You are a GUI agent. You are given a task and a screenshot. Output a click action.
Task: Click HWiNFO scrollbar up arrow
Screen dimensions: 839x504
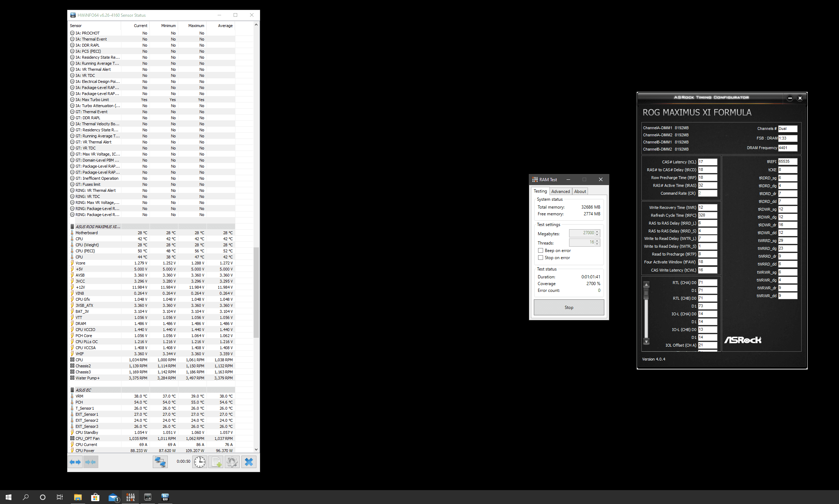[256, 25]
